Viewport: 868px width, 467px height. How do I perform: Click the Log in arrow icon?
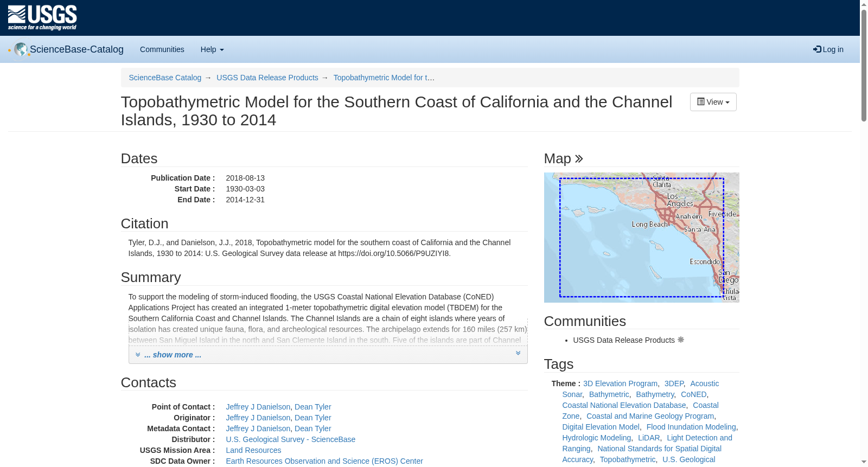[x=817, y=49]
